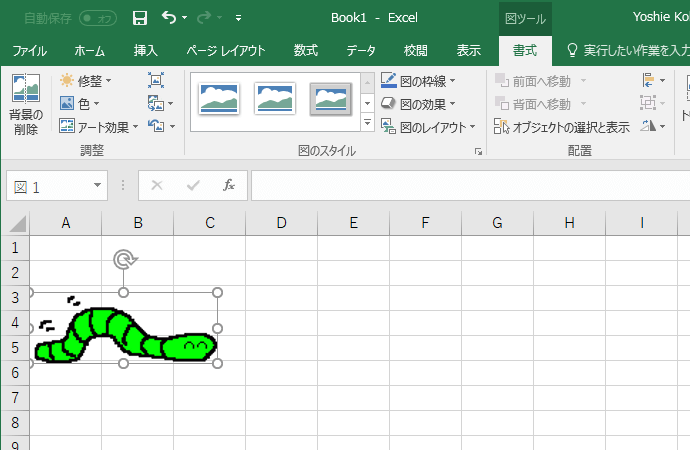Image resolution: width=690 pixels, height=450 pixels.
Task: Click the picture rotation handle
Action: pos(124,260)
